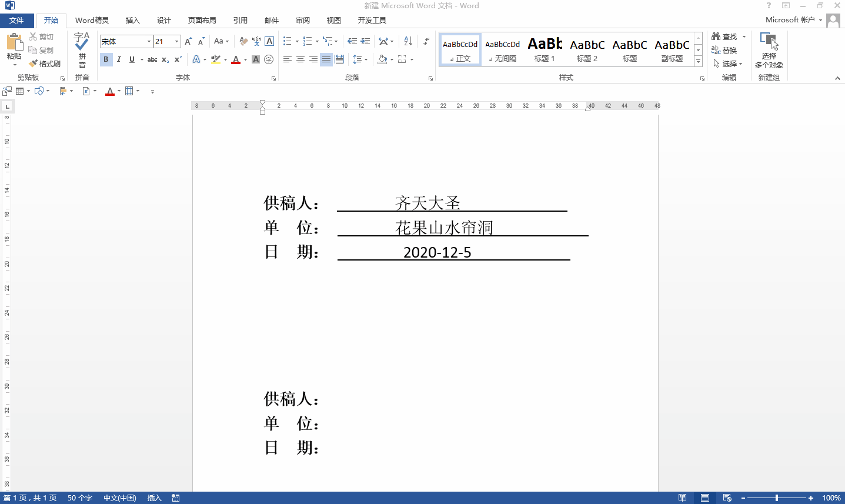Apply the 标题 1 heading style

[x=545, y=49]
